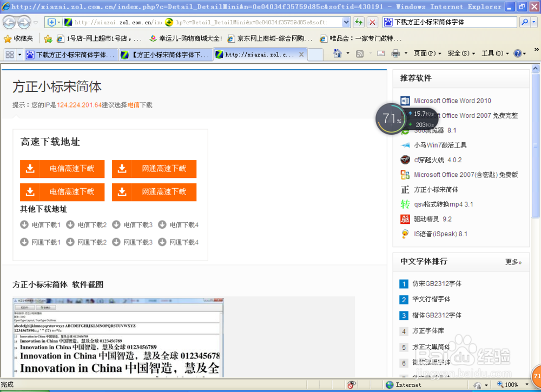Click the search box containing 下载方正小标宋简体字体
The image size is (541, 392).
[x=450, y=22]
